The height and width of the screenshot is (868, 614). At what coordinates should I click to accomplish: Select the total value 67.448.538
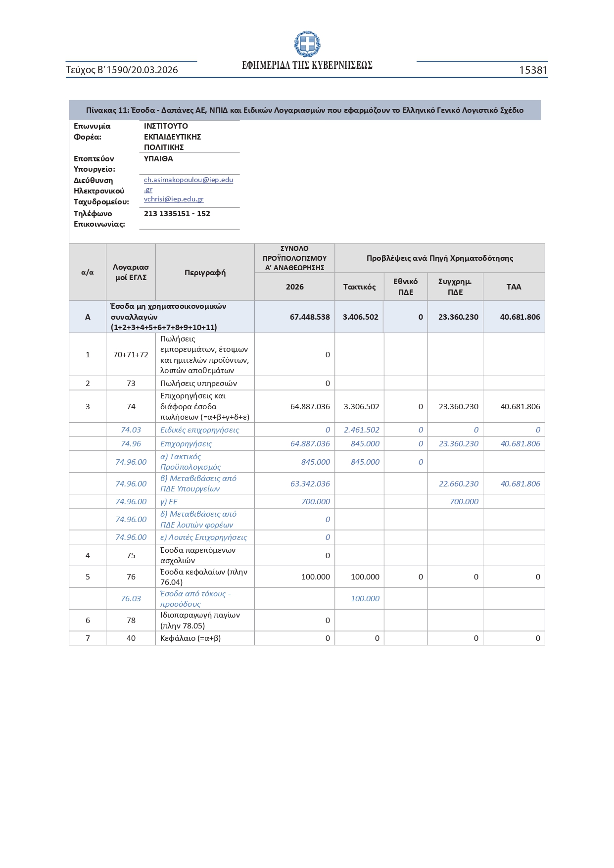[x=310, y=317]
